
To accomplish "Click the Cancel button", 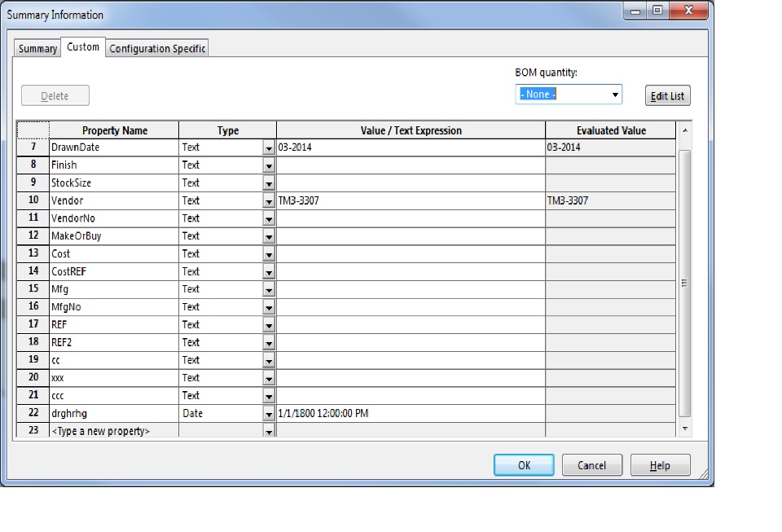I will (591, 465).
